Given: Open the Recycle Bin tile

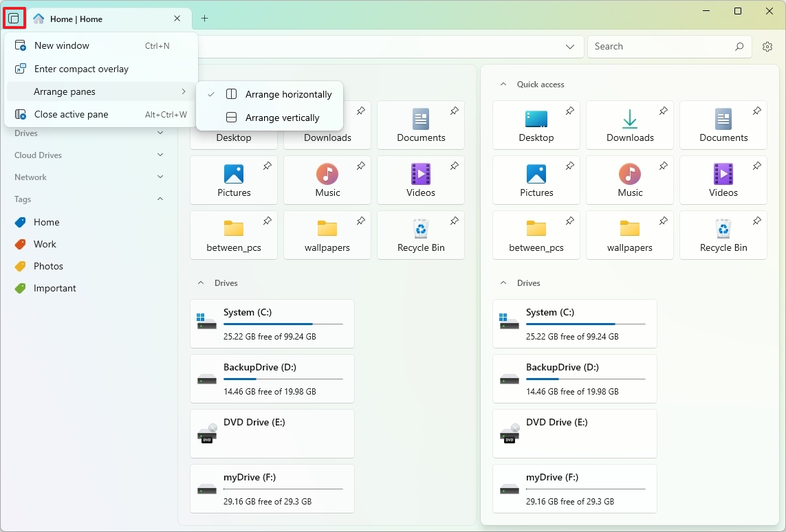Looking at the screenshot, I should pos(421,235).
